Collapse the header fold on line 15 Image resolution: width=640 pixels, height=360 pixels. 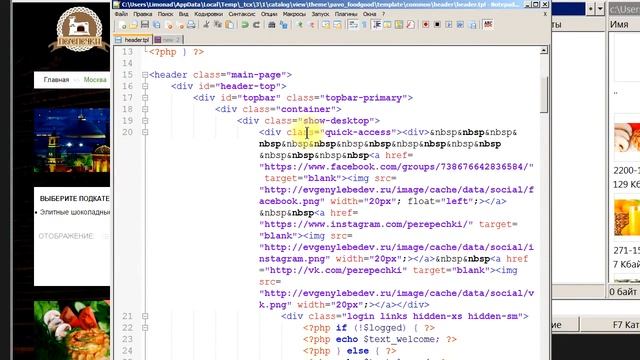(x=145, y=75)
